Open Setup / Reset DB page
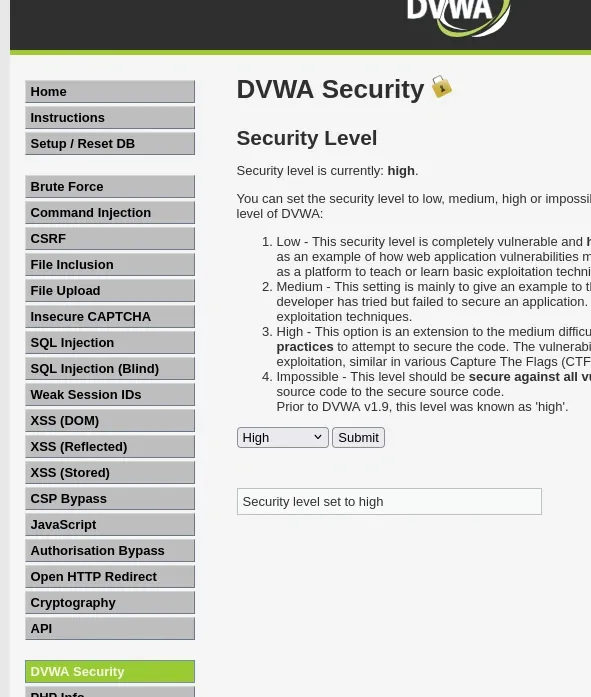The width and height of the screenshot is (591, 697). [x=110, y=144]
